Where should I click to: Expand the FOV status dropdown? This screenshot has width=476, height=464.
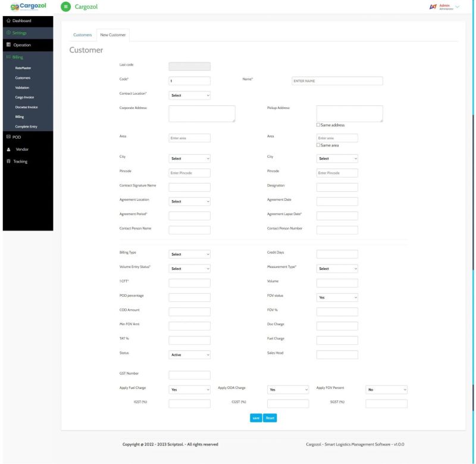pos(337,297)
